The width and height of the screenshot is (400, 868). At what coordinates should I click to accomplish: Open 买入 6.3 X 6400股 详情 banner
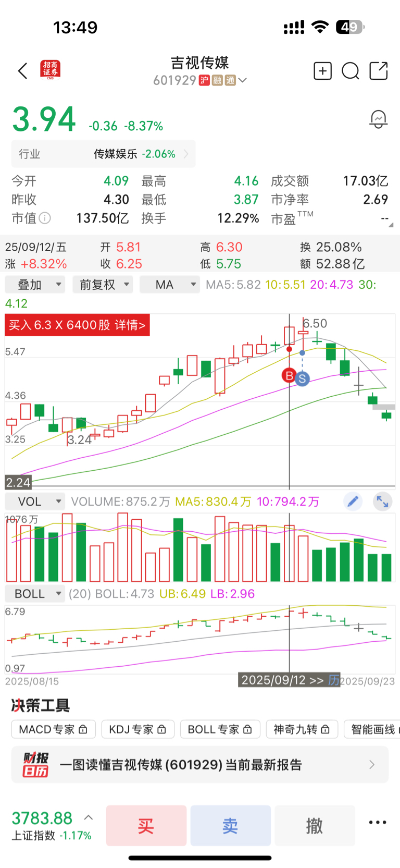point(77,325)
